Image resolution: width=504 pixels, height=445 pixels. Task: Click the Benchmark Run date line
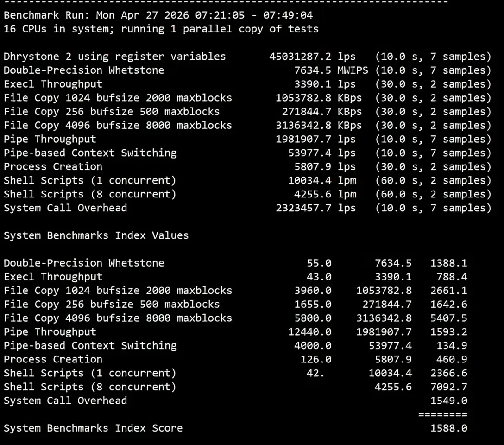coord(158,15)
